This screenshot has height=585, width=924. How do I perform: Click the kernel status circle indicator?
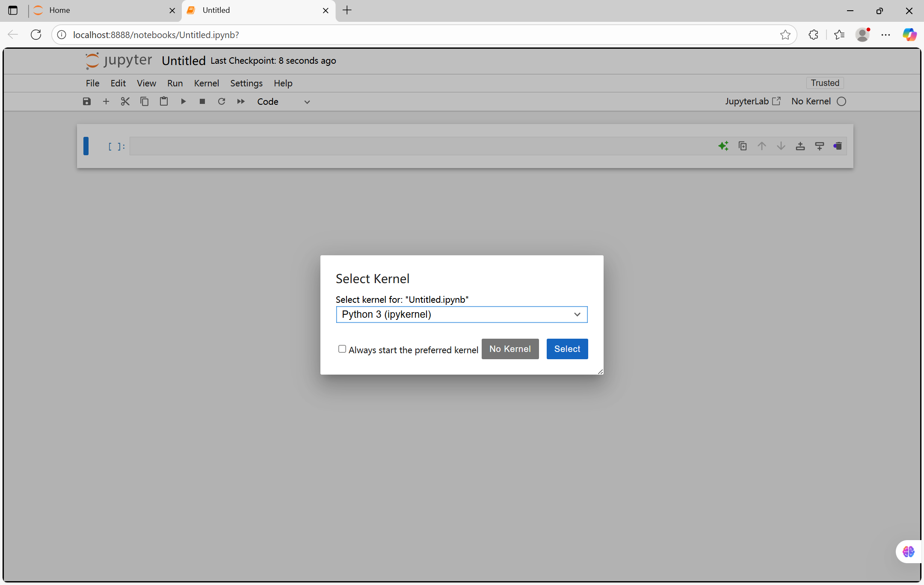point(841,101)
